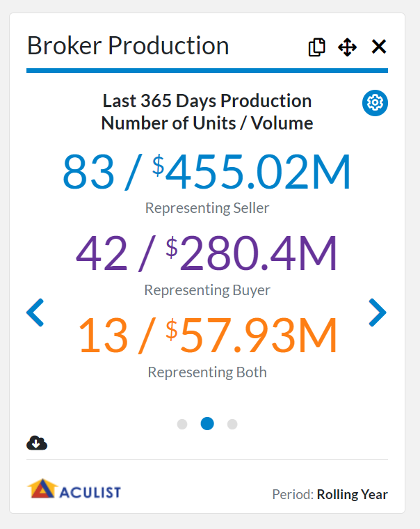Select the active middle carousel dot
Image resolution: width=420 pixels, height=529 pixels.
click(207, 423)
